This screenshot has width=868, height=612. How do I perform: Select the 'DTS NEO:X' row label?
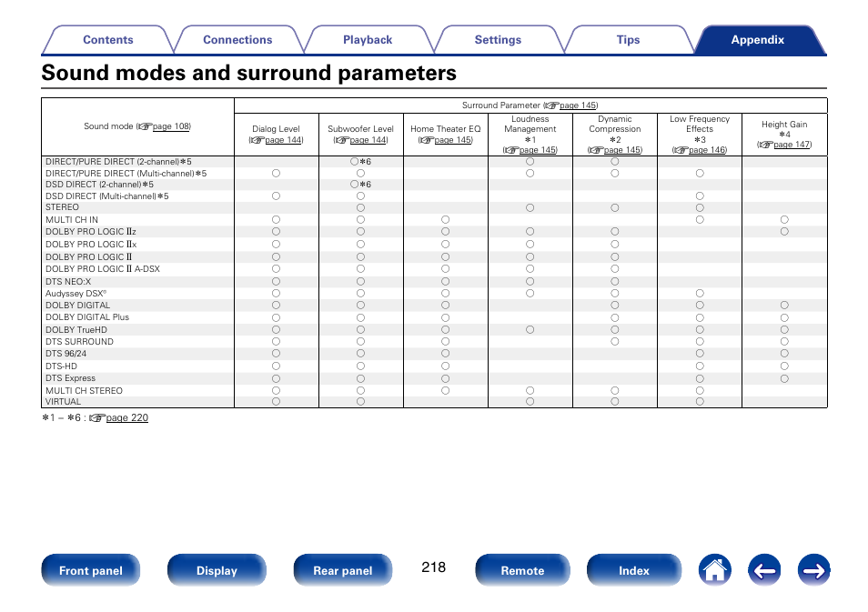point(68,282)
